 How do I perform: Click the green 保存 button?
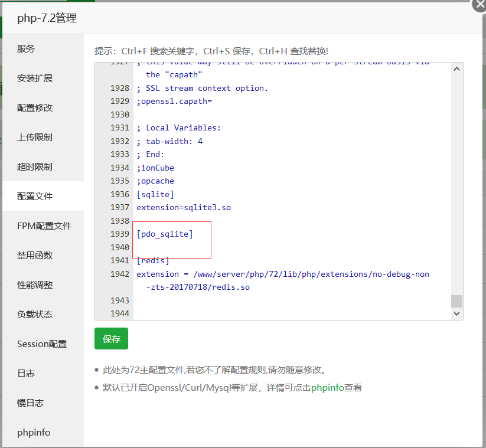pyautogui.click(x=111, y=339)
